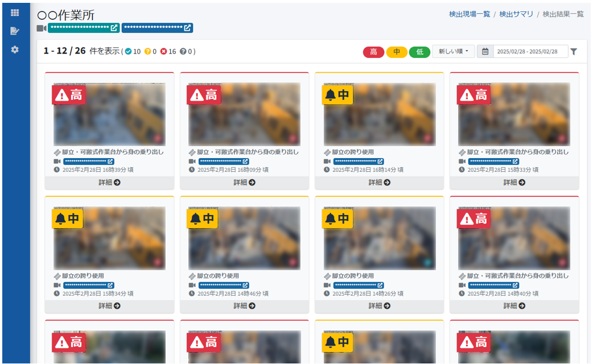Click 検出結果一覧 breadcrumb item

coord(563,14)
